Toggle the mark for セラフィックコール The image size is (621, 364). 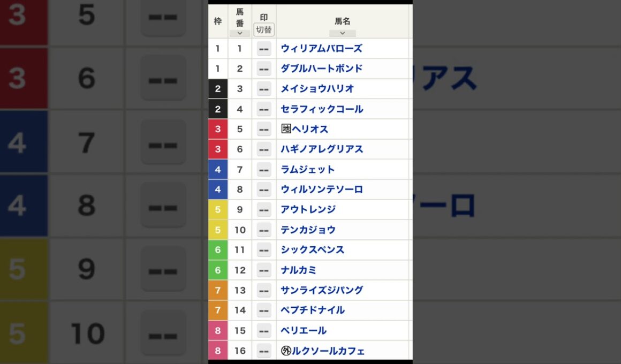[x=263, y=109]
